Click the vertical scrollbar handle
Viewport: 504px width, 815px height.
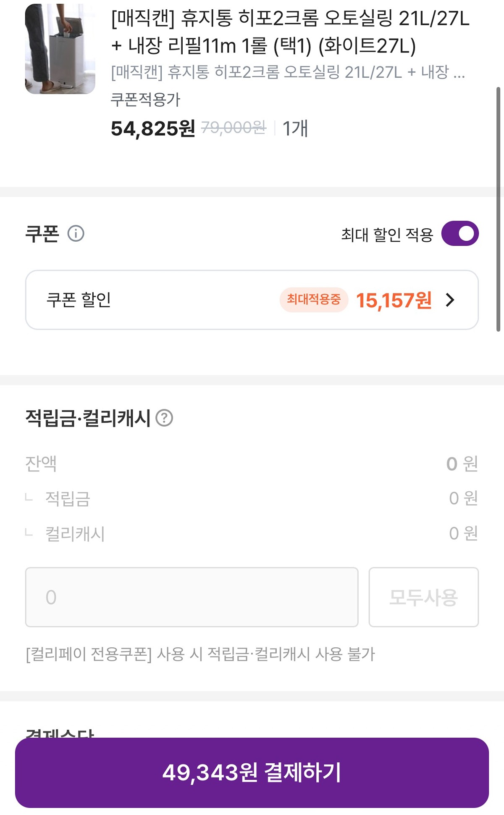point(498,209)
